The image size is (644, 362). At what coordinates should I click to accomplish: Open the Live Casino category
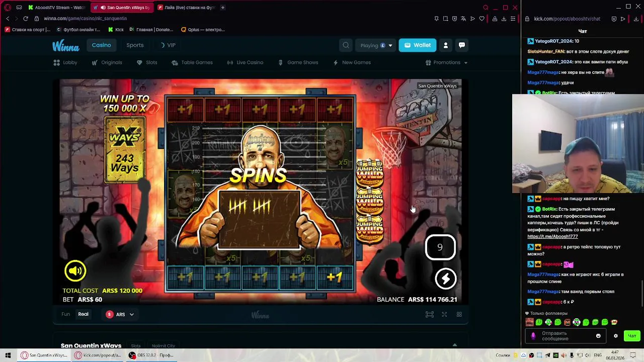click(245, 62)
